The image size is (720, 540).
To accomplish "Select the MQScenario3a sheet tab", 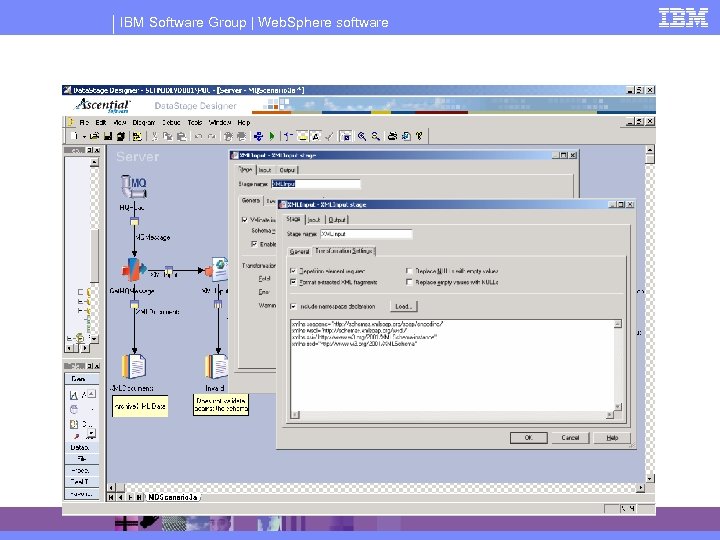I will pyautogui.click(x=173, y=497).
